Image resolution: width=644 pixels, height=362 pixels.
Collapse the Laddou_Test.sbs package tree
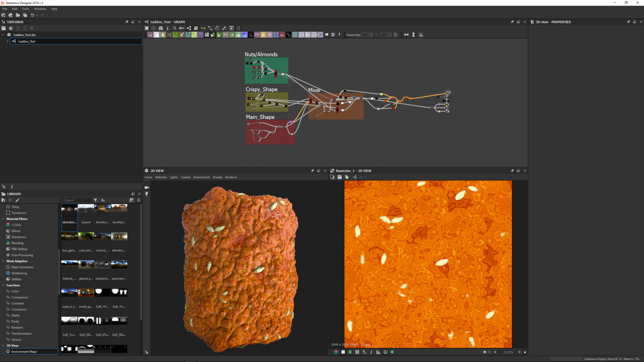click(x=3, y=35)
